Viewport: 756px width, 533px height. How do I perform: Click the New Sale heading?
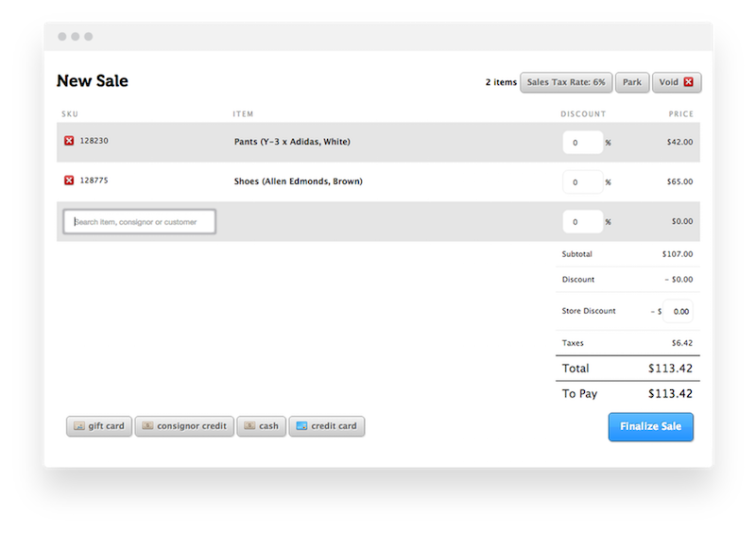(93, 80)
